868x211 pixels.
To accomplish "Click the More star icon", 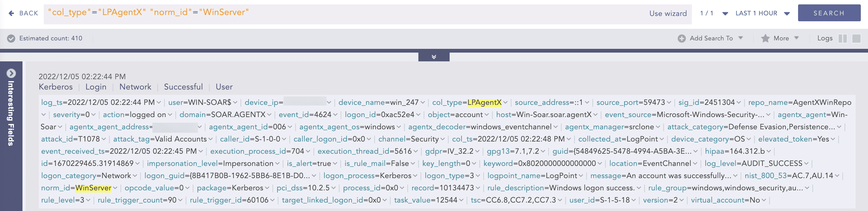I will [x=765, y=39].
